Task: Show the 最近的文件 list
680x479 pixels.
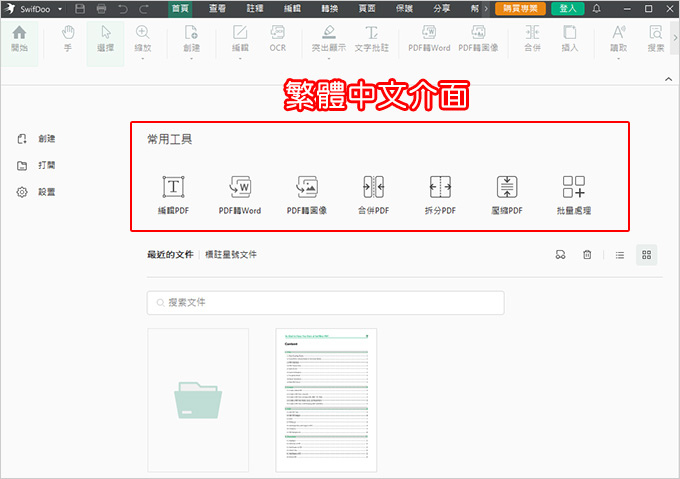Action: click(x=170, y=254)
